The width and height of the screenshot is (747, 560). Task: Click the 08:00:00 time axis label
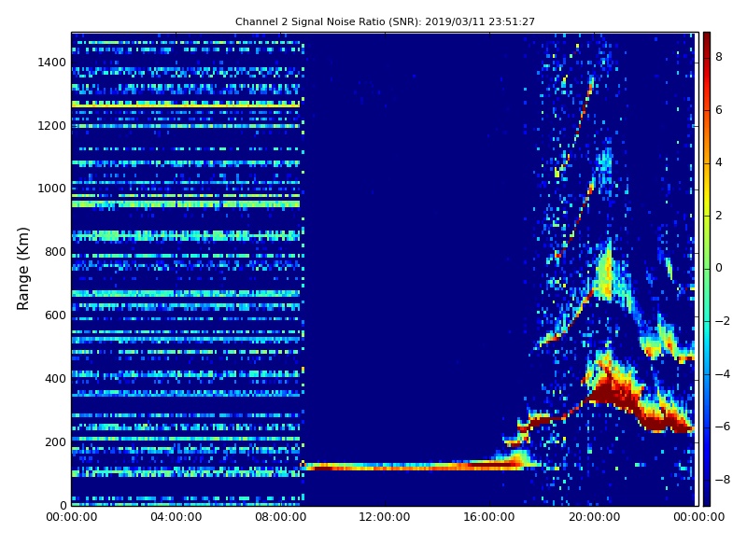point(281,517)
